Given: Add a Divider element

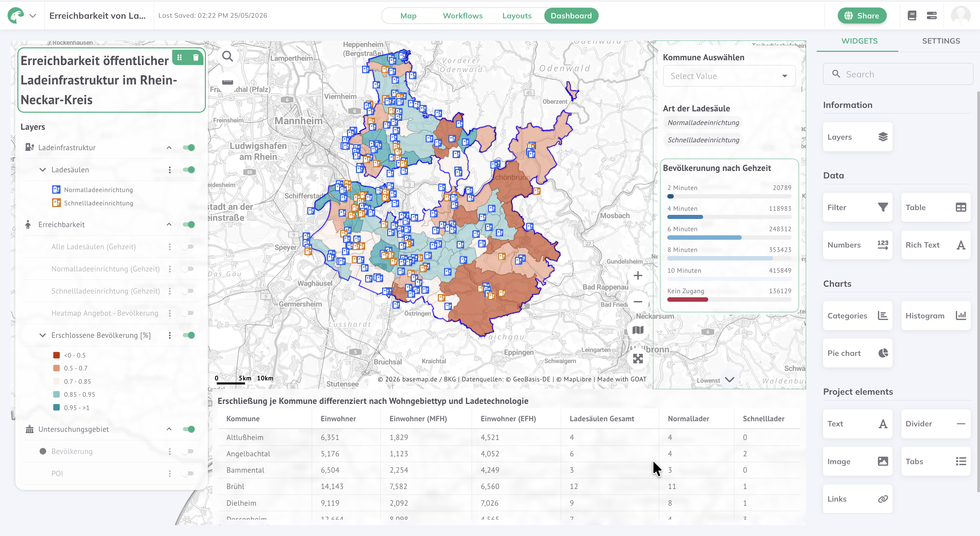Looking at the screenshot, I should pyautogui.click(x=935, y=424).
